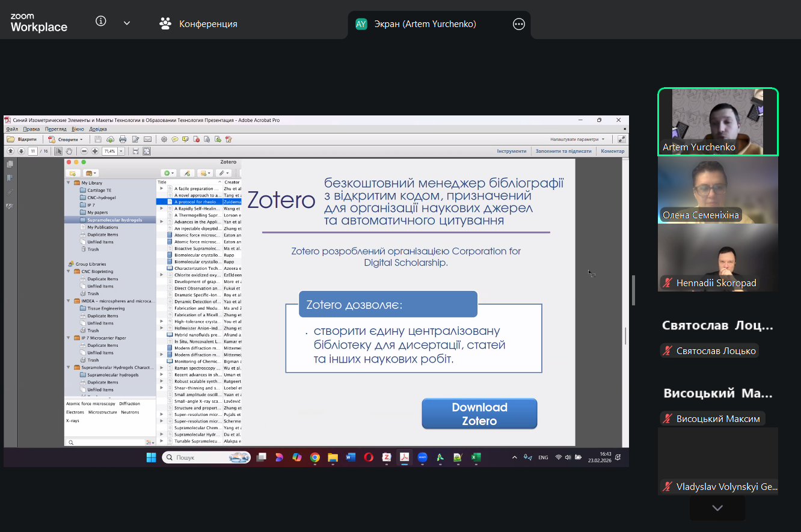
Task: Open the Перегляд menu
Action: (55, 129)
